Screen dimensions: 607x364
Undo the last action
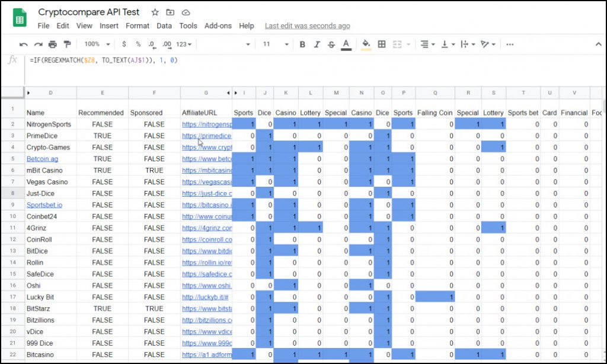pyautogui.click(x=24, y=44)
